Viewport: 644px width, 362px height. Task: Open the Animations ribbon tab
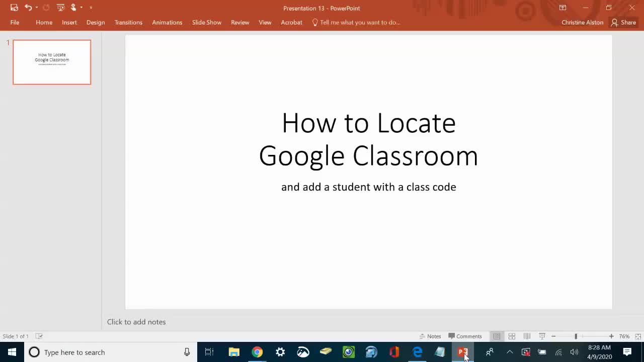coord(167,22)
